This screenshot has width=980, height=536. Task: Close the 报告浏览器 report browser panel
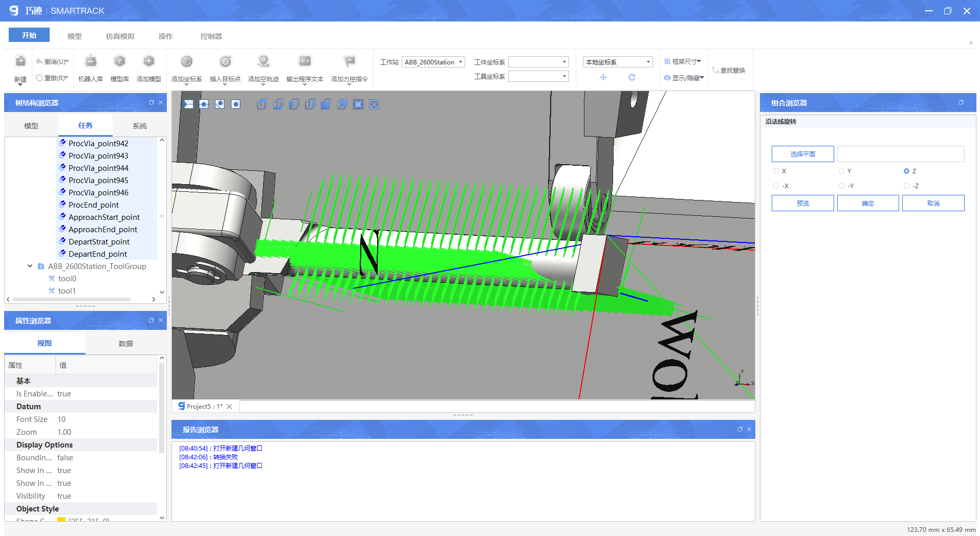[x=749, y=429]
